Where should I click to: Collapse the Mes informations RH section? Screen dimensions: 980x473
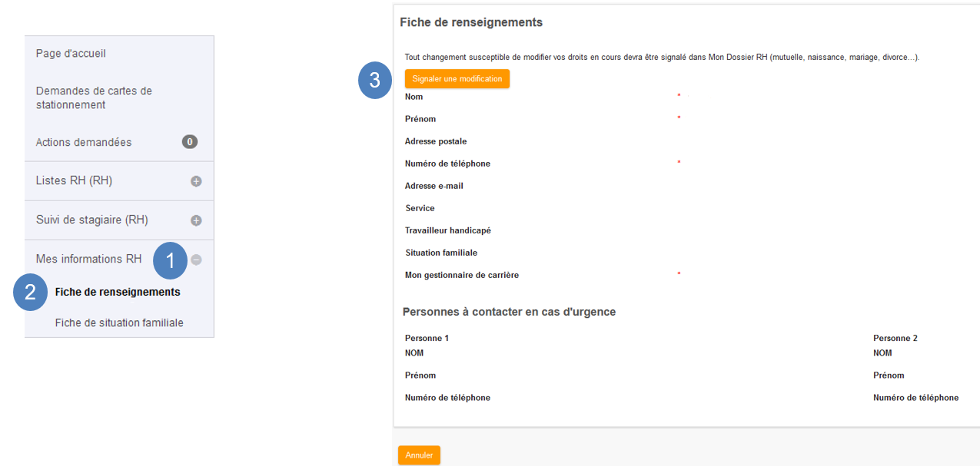point(119,260)
